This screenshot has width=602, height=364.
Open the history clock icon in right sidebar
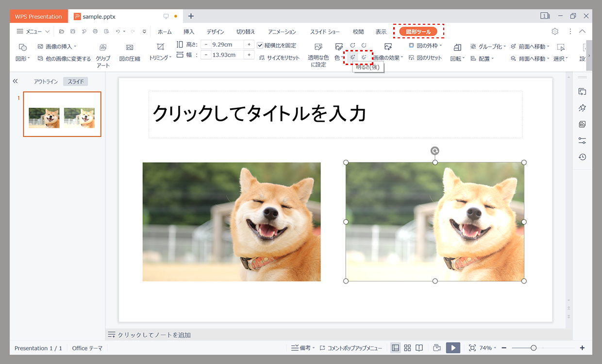582,157
